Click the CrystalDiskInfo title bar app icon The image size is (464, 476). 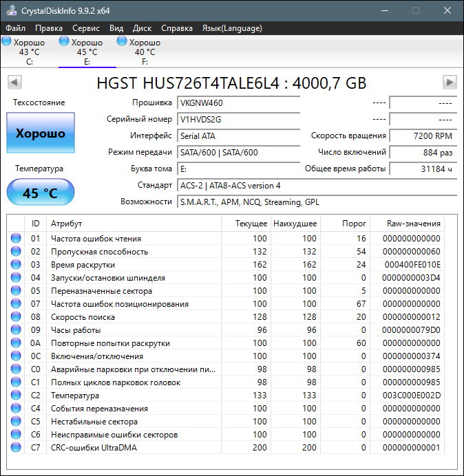(11, 10)
